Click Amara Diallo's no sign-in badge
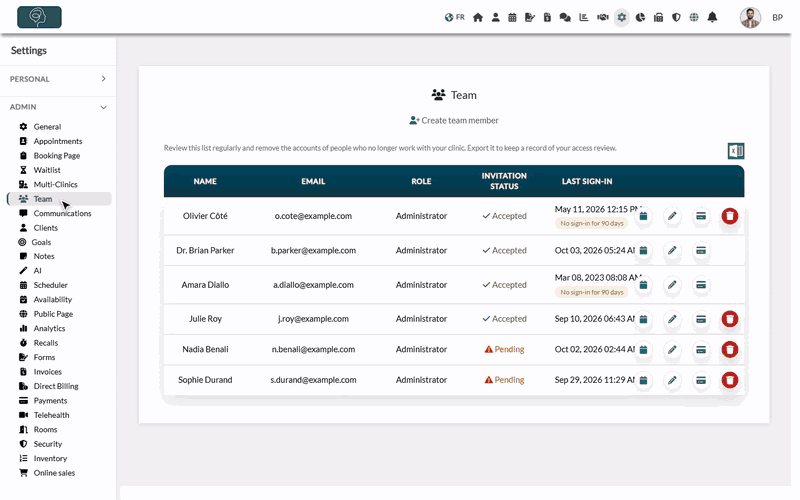The width and height of the screenshot is (800, 500). coord(591,292)
